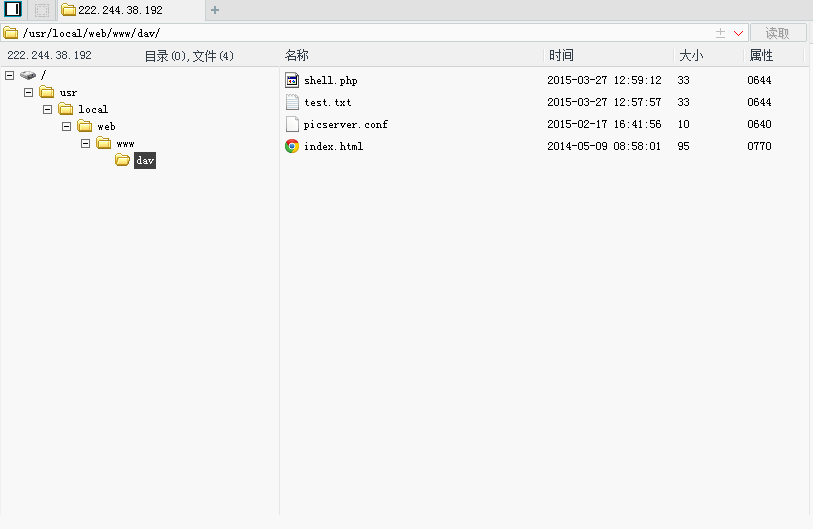Select the dav tree item label
Viewport: 813px width, 529px height.
coord(145,161)
